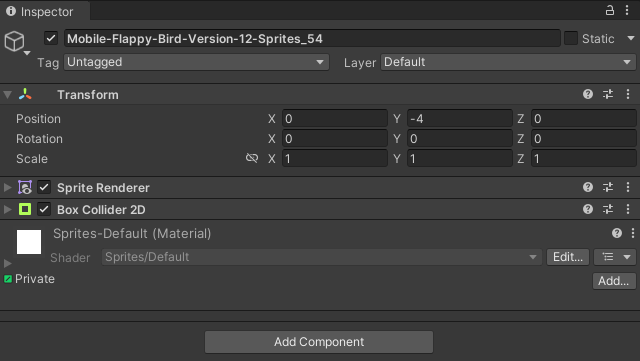This screenshot has height=361, width=640.
Task: Open the Shader dropdown Sprites/Default
Action: [322, 257]
